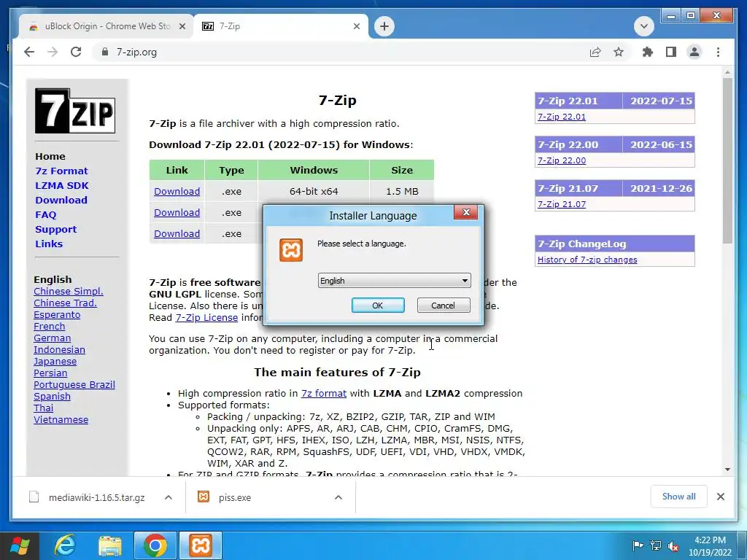This screenshot has height=560, width=747.
Task: Switch site language to Persian
Action: [50, 373]
